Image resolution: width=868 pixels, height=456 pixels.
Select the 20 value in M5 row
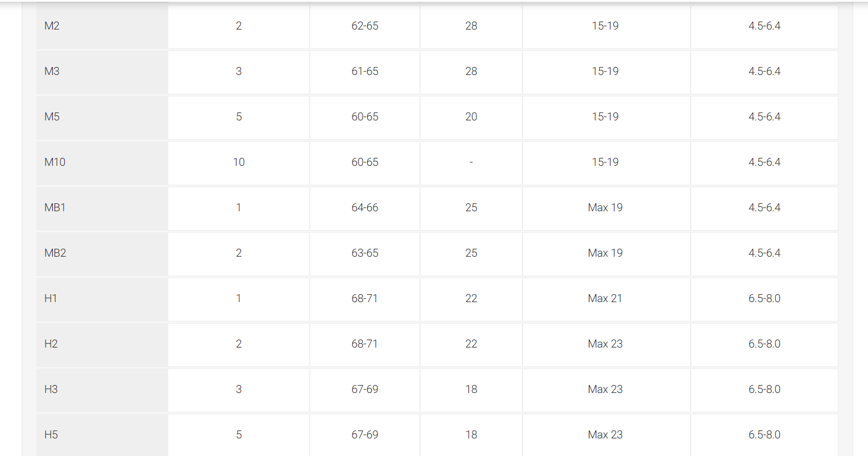coord(471,117)
